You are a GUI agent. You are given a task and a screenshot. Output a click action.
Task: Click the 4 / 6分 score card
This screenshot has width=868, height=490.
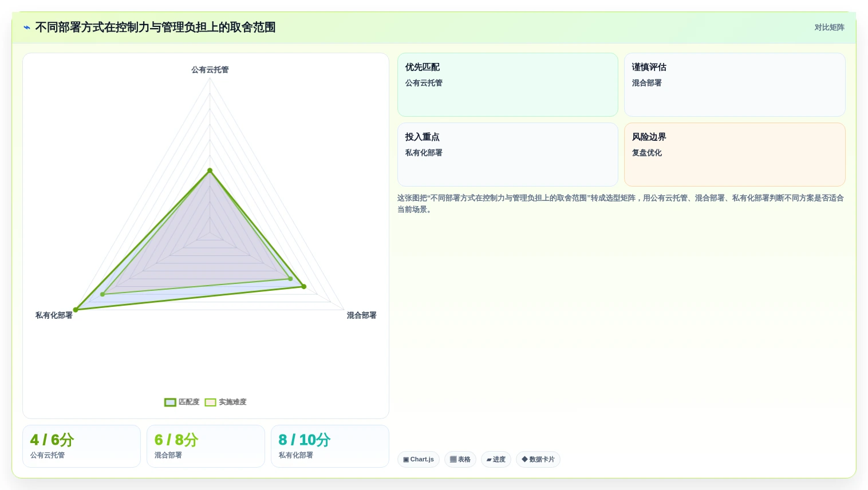pyautogui.click(x=81, y=446)
